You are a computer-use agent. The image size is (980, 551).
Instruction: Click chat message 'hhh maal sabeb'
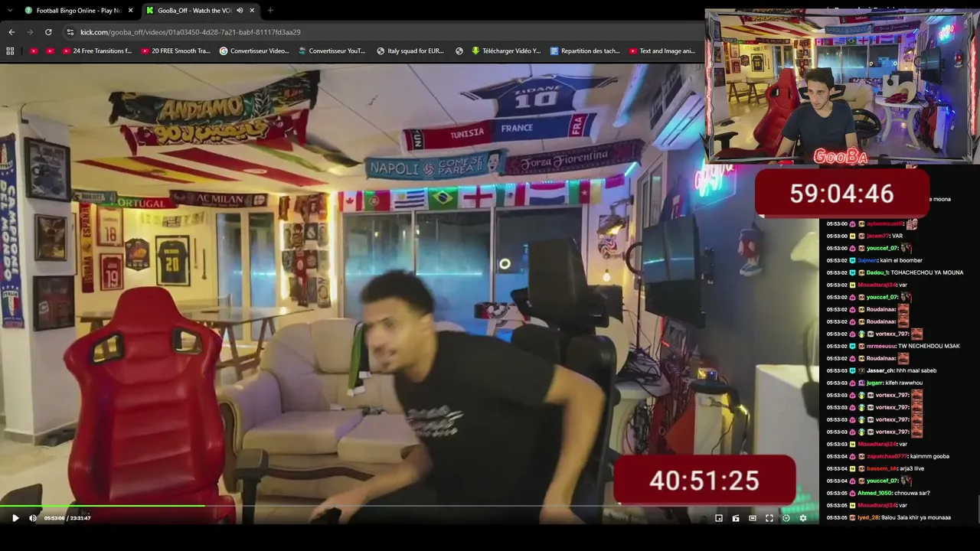tap(917, 370)
